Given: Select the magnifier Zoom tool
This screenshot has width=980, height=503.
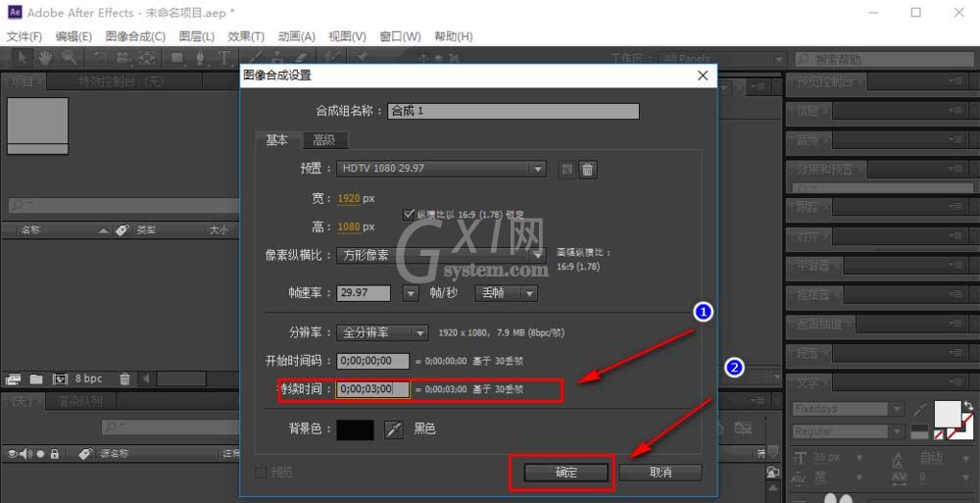Looking at the screenshot, I should click(69, 58).
